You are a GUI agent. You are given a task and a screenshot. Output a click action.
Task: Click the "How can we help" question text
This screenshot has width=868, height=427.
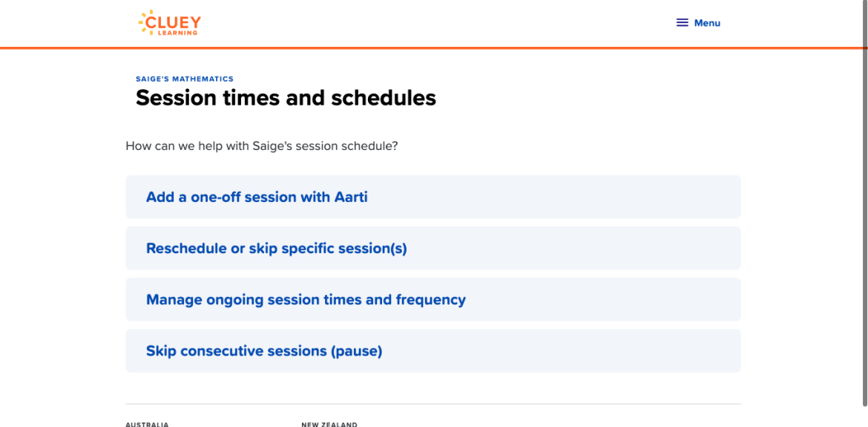262,146
